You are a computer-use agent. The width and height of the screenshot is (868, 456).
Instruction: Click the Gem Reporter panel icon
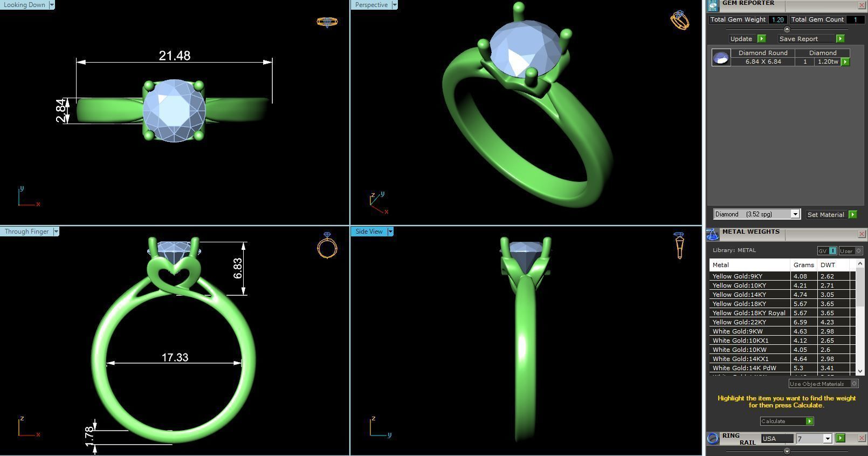tap(713, 5)
